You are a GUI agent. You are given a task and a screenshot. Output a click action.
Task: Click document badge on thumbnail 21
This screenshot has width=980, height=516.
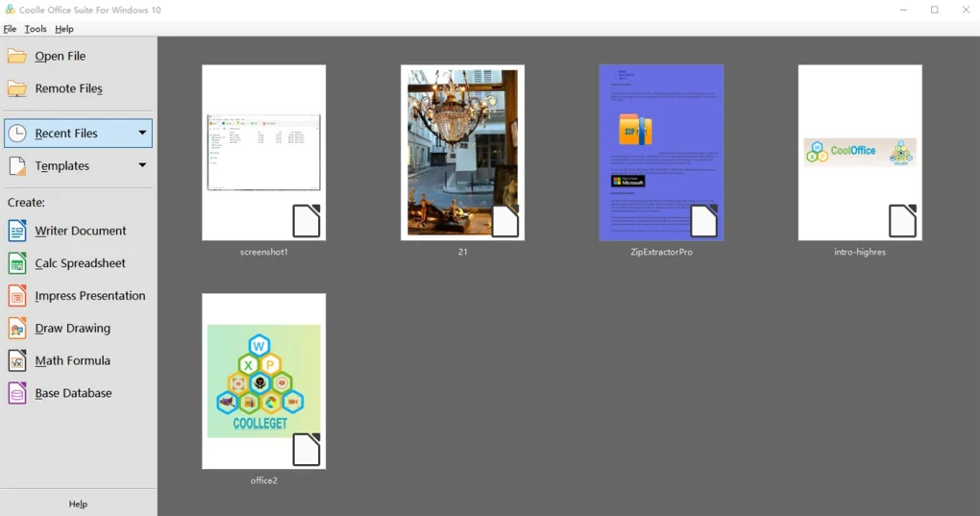click(505, 221)
